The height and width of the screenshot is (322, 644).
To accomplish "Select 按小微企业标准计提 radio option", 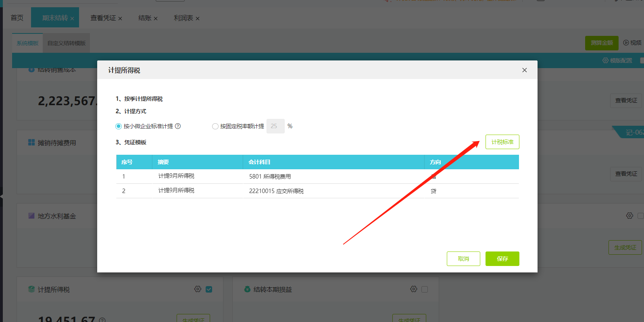I will (119, 126).
